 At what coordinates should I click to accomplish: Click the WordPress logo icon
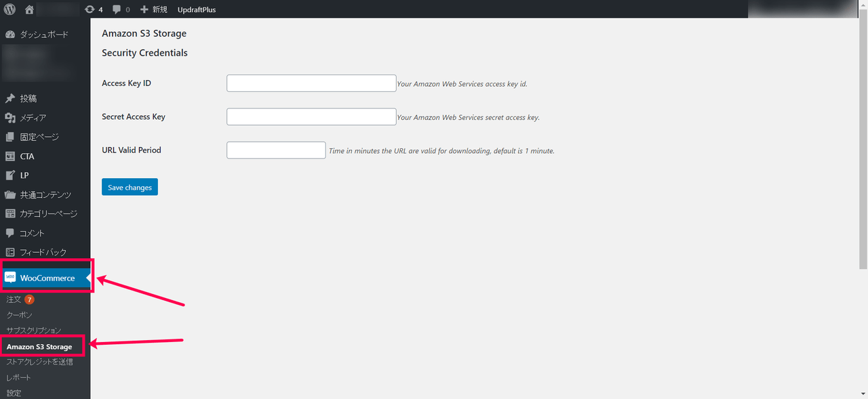(x=9, y=9)
